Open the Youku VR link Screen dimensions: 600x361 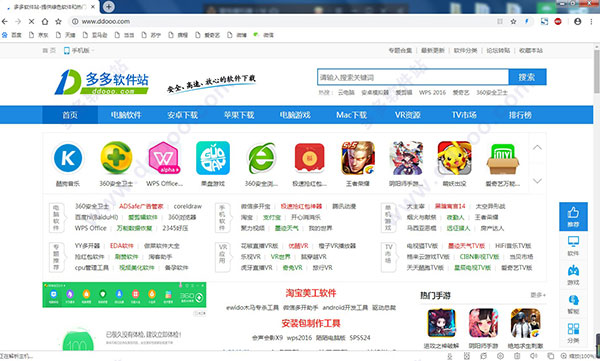(298, 246)
